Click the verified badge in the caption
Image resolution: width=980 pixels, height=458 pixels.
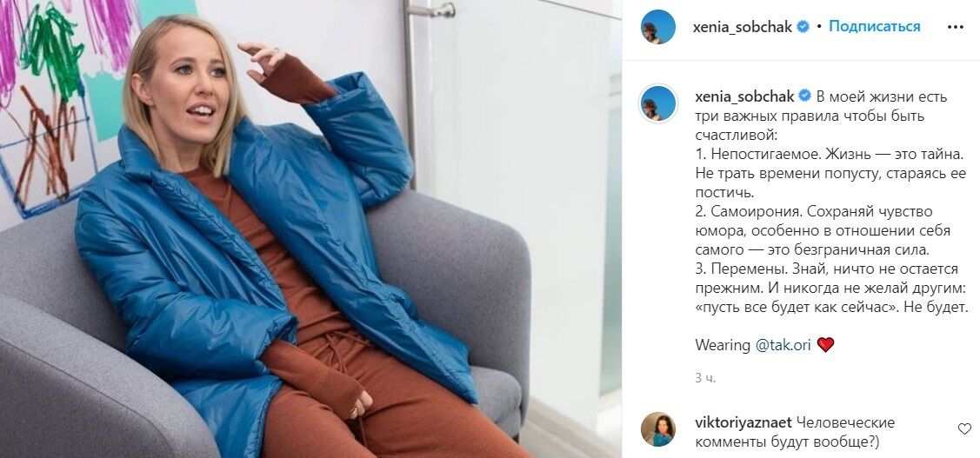click(805, 96)
